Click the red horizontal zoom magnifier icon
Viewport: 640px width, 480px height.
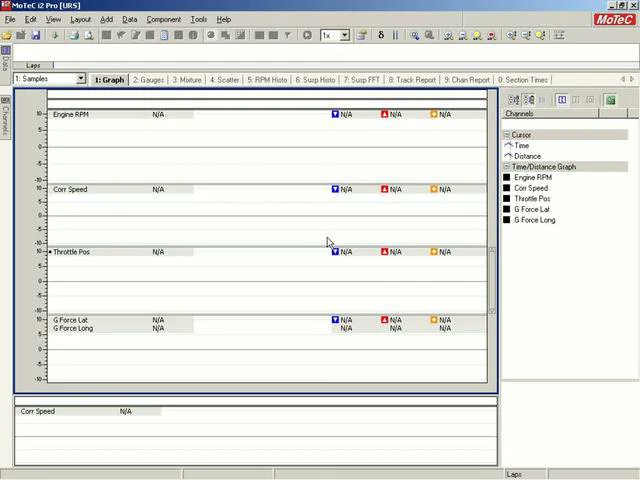coord(491,36)
